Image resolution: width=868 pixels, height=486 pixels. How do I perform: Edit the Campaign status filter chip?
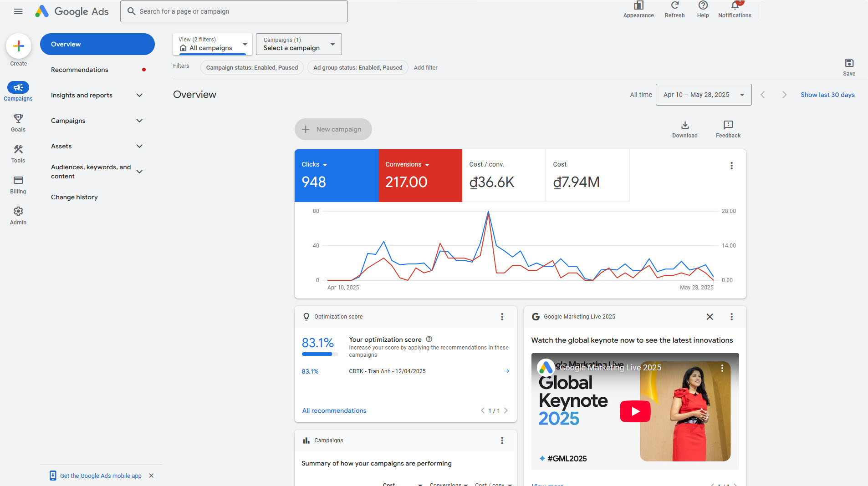[252, 67]
